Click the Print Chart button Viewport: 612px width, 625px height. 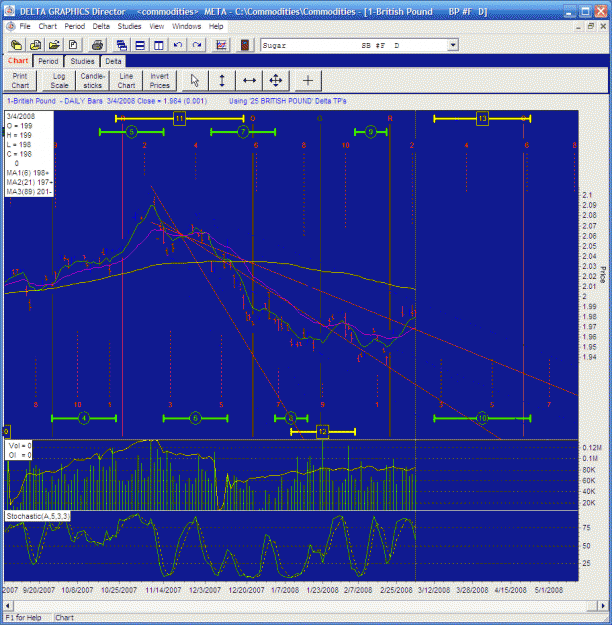tap(20, 81)
